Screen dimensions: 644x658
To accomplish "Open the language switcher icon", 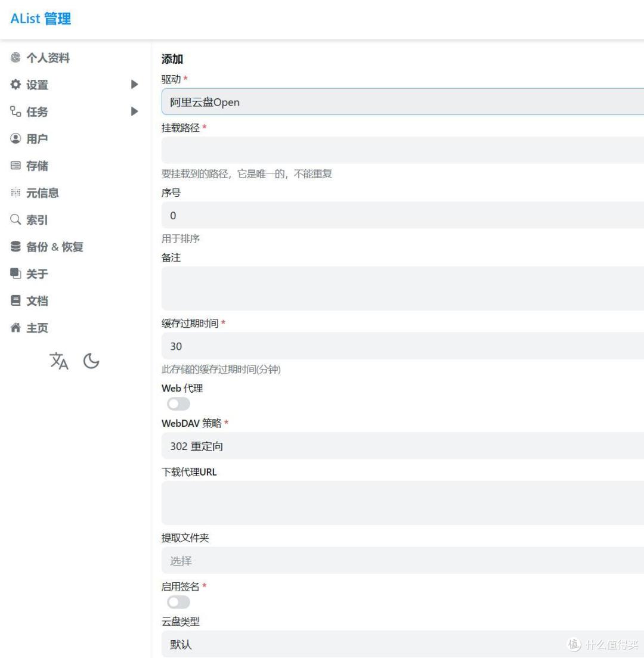I will [x=59, y=361].
